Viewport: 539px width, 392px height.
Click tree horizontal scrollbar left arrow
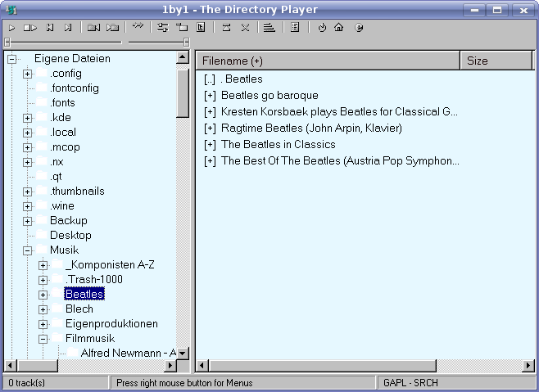[11, 366]
